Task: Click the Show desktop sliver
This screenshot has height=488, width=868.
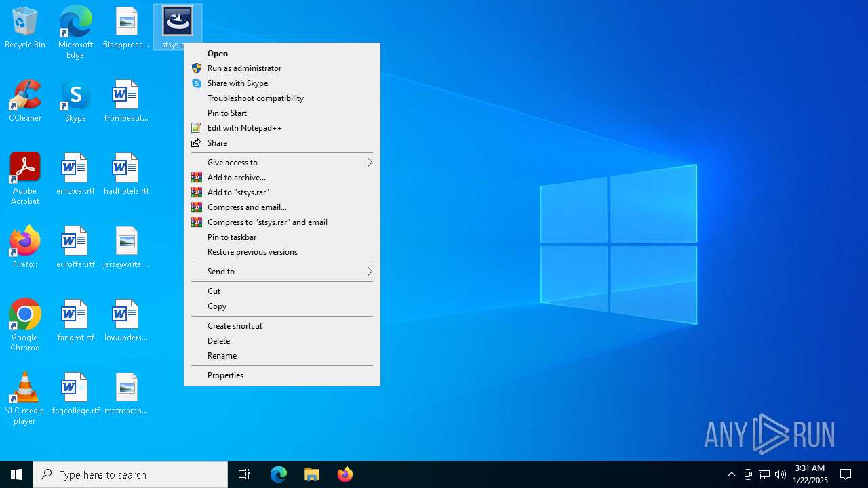Action: click(866, 474)
